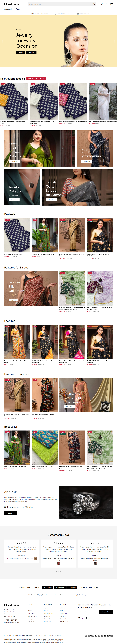Image resolution: width=117 pixels, height=644 pixels.
Task: Open the Accessories menu
Action: [x=9, y=9]
